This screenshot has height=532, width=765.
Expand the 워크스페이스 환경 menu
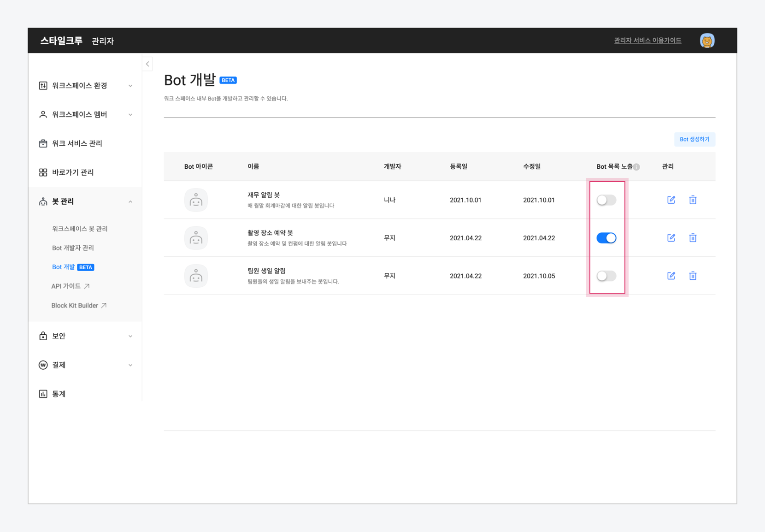coord(86,86)
